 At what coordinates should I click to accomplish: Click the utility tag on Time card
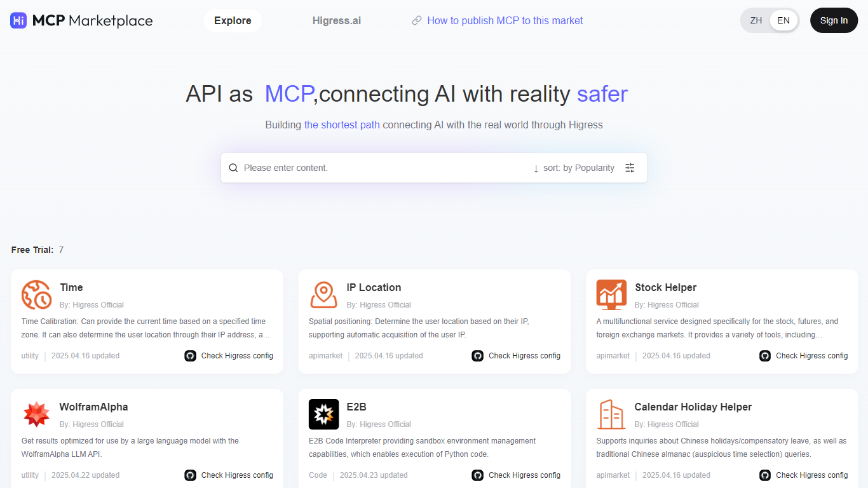click(x=30, y=356)
